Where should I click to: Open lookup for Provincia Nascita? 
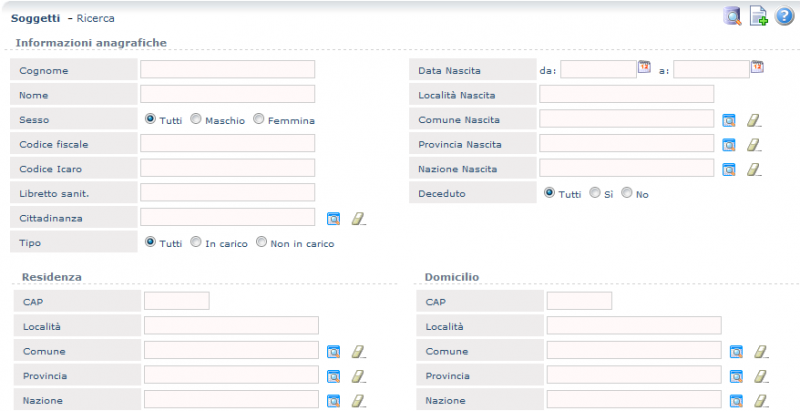729,145
